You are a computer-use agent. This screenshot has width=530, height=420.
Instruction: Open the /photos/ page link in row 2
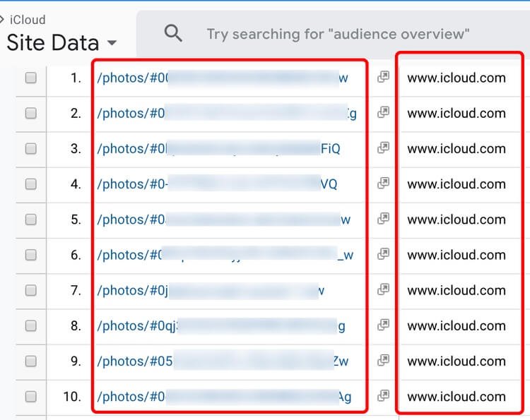[x=131, y=114]
